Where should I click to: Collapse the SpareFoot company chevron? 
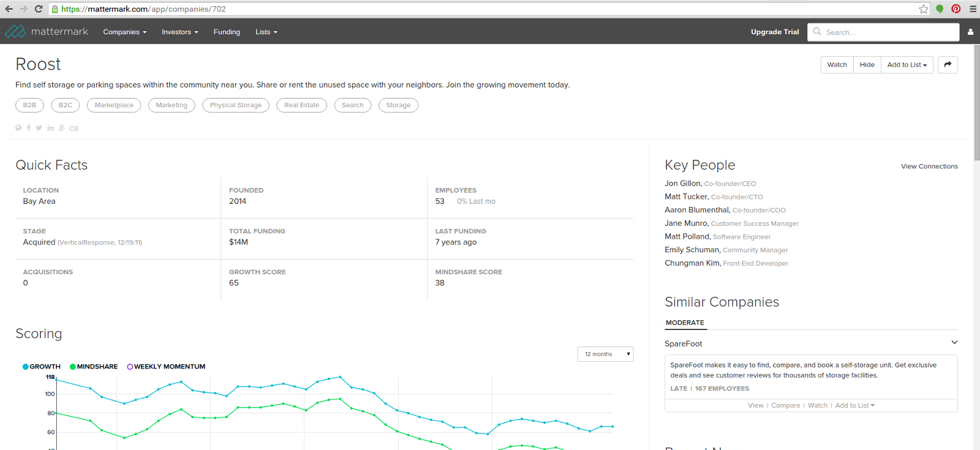(x=954, y=343)
